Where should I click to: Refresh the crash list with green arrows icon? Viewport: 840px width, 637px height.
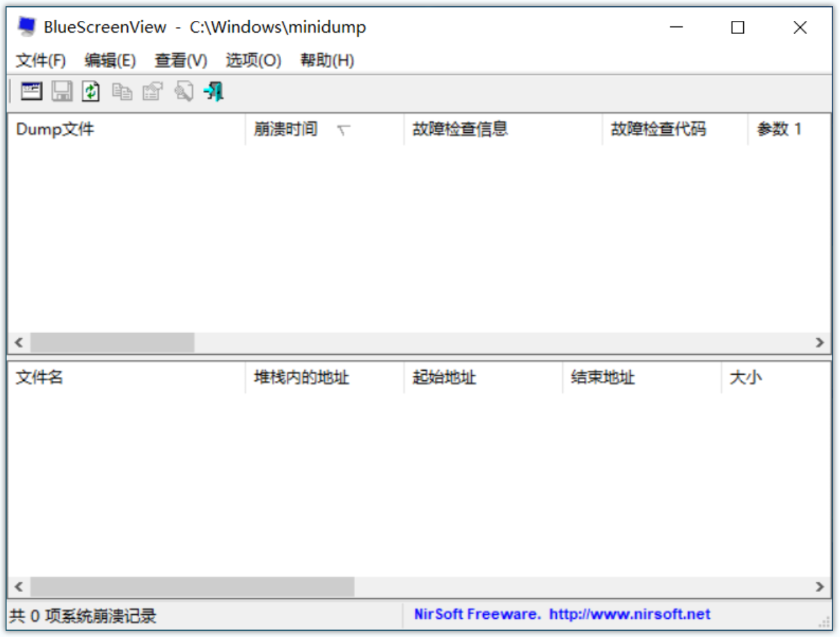[x=92, y=91]
